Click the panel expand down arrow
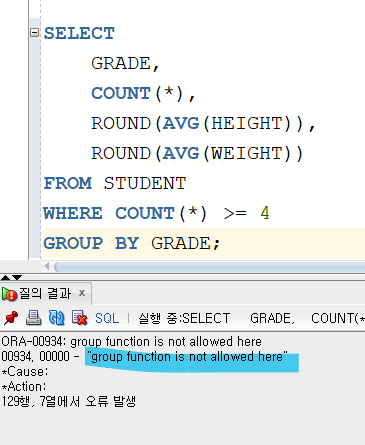This screenshot has width=365, height=445. 17,277
